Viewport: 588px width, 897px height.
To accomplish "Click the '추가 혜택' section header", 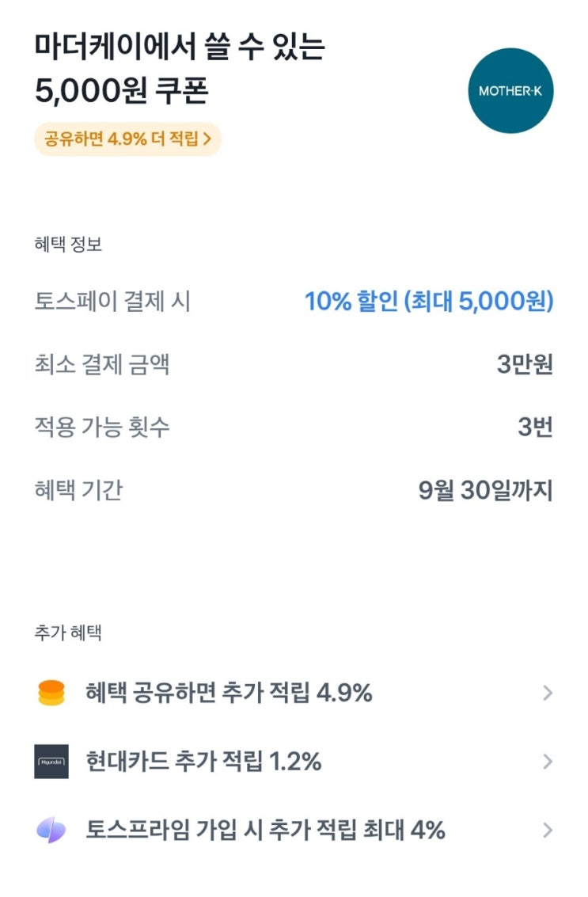I will coord(68,633).
